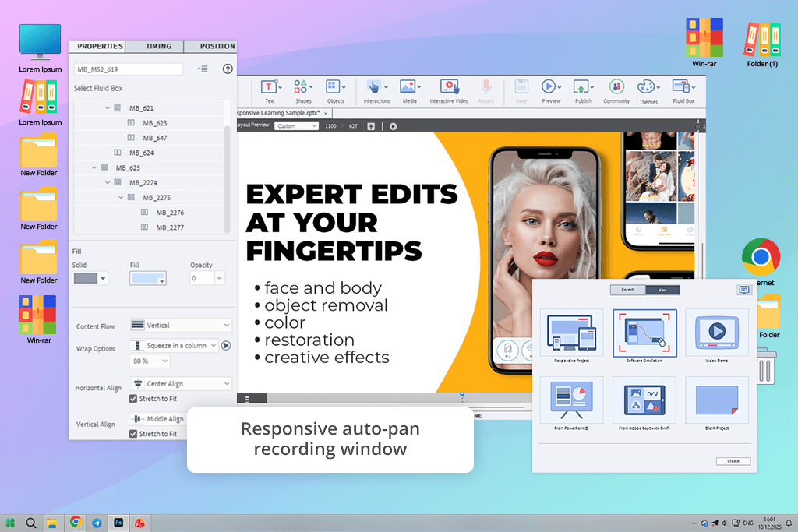Select the Recent tab in dialog
The height and width of the screenshot is (532, 798).
tap(627, 290)
